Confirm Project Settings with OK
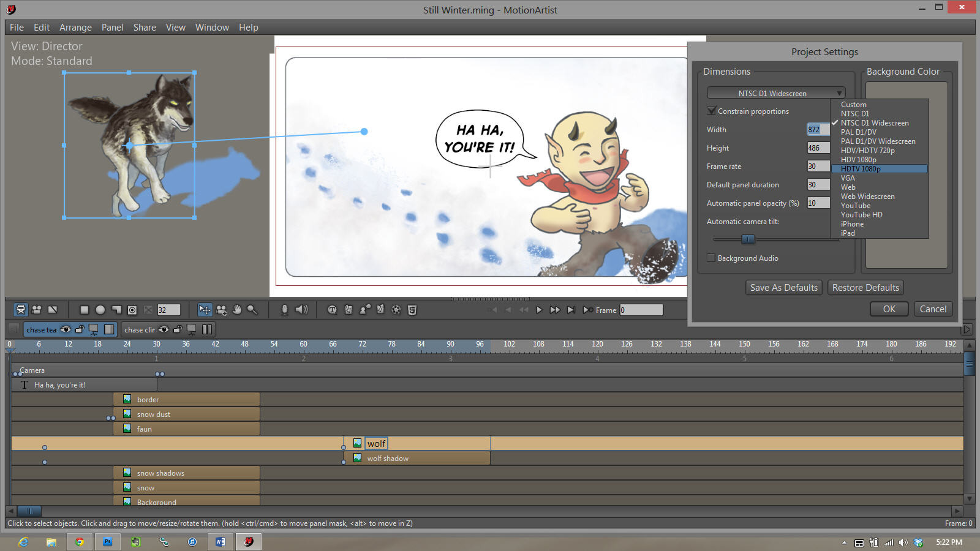Screen dimensions: 980x551 (889, 309)
